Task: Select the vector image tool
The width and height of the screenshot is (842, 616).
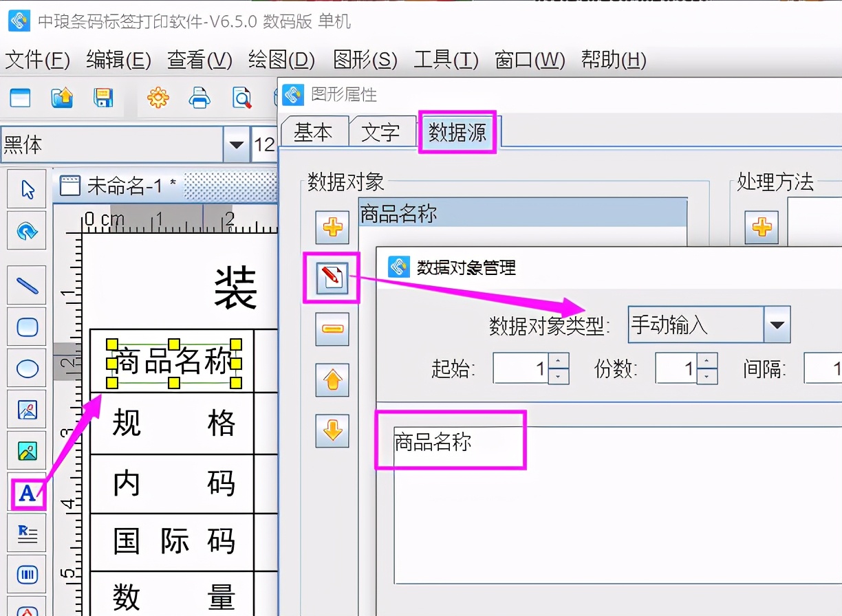Action: tap(27, 410)
